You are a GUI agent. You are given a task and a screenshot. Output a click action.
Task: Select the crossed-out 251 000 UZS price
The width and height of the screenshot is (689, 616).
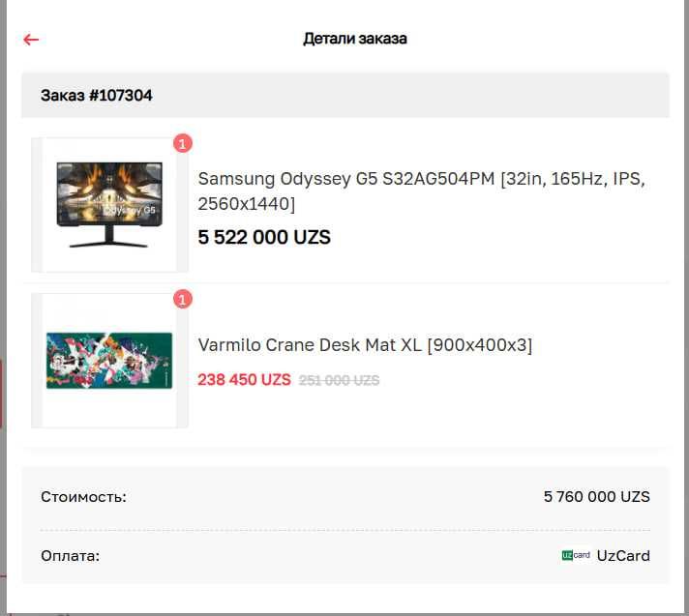coord(339,380)
